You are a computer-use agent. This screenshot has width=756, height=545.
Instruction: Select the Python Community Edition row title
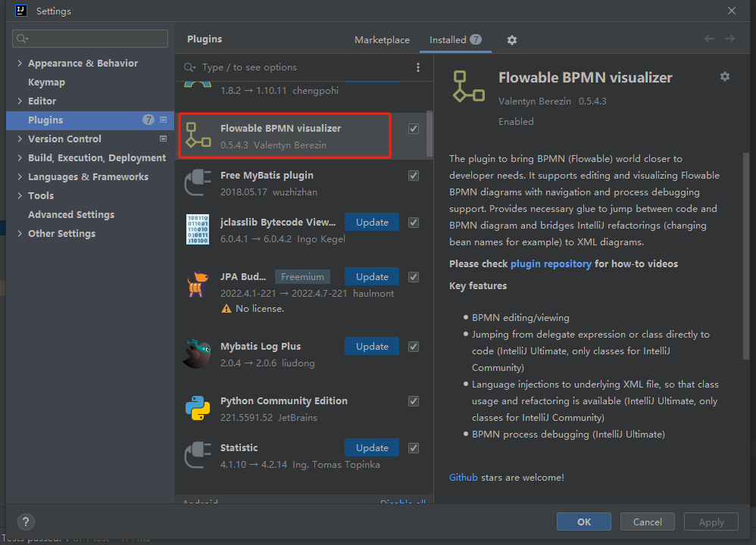pos(284,401)
